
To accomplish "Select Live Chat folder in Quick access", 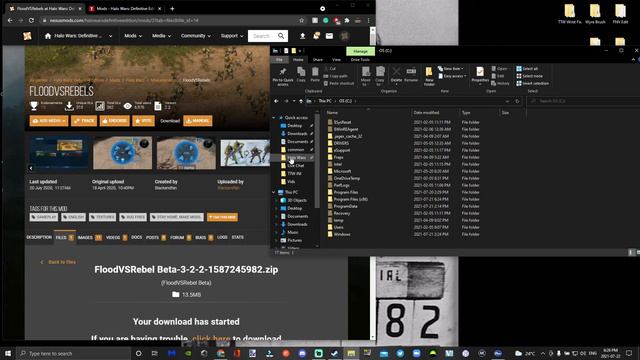I will [296, 166].
